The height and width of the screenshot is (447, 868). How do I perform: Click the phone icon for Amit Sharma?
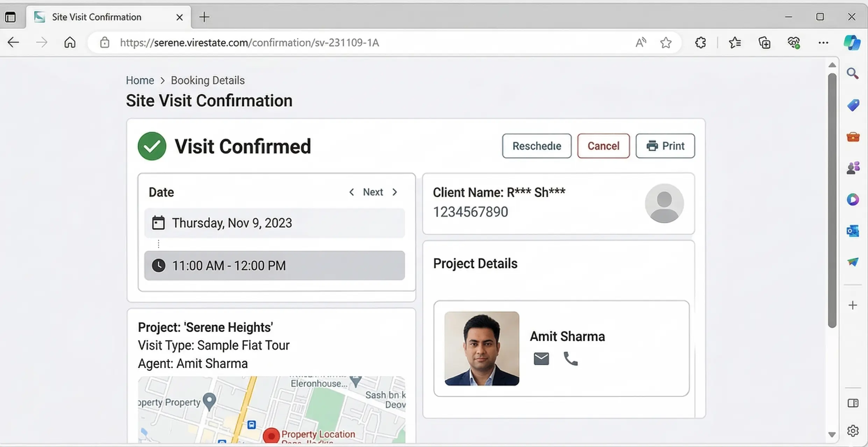click(570, 359)
